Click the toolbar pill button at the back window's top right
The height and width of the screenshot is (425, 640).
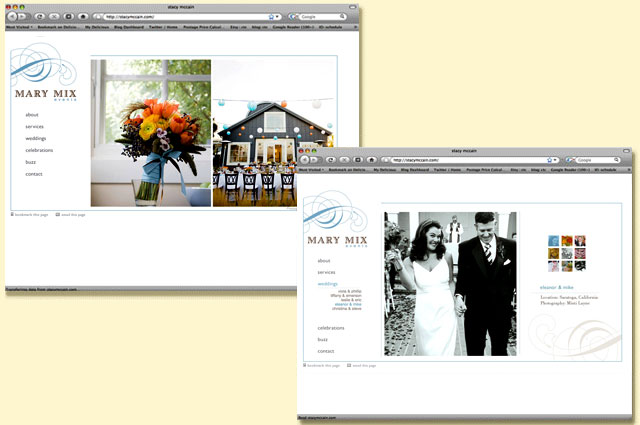pos(353,7)
